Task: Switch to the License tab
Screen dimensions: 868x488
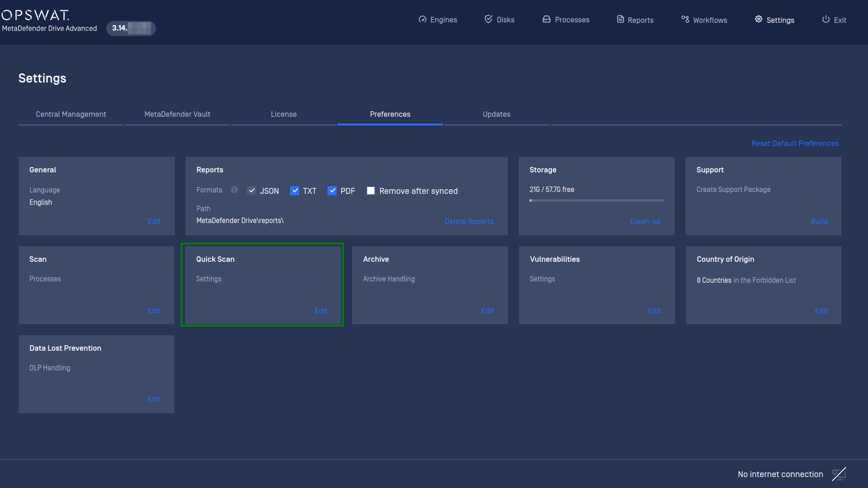Action: [x=284, y=114]
